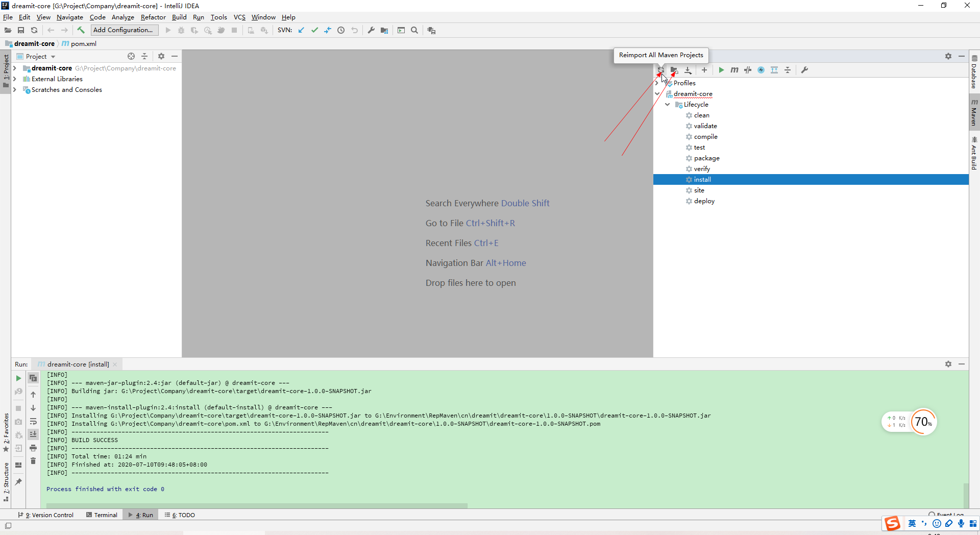
Task: Open Favorites side tool window
Action: click(6, 433)
